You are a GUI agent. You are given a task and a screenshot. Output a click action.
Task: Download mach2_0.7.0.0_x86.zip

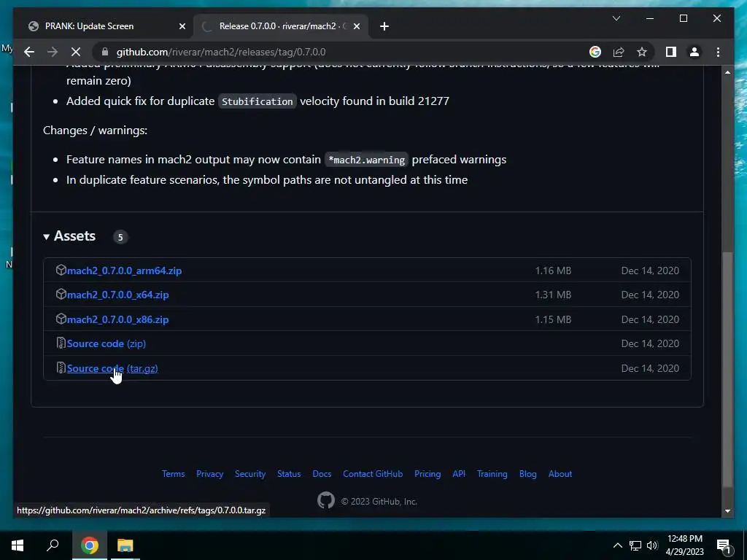(x=117, y=319)
